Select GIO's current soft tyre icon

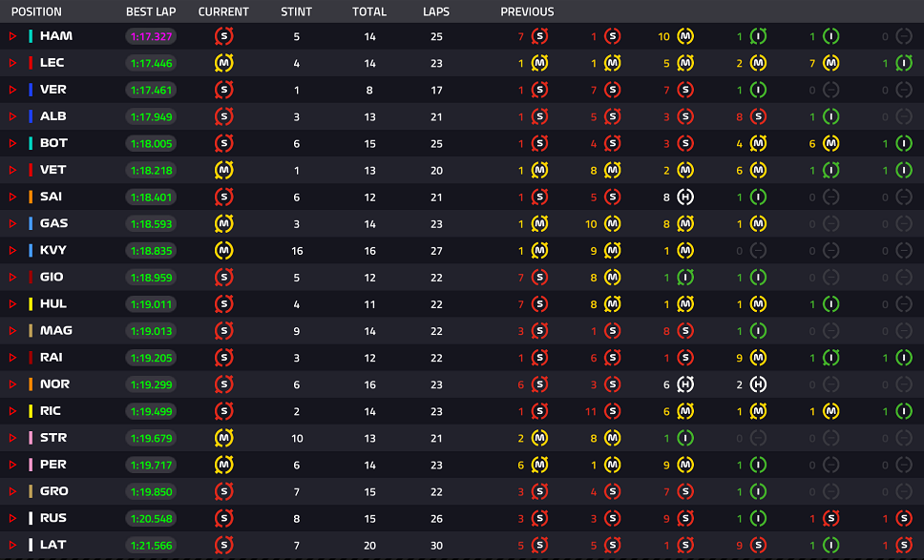[224, 278]
